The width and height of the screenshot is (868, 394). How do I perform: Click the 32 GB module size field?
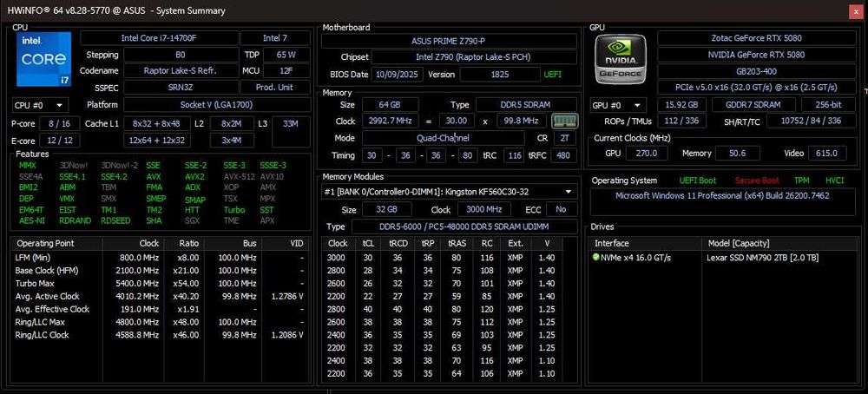point(386,209)
